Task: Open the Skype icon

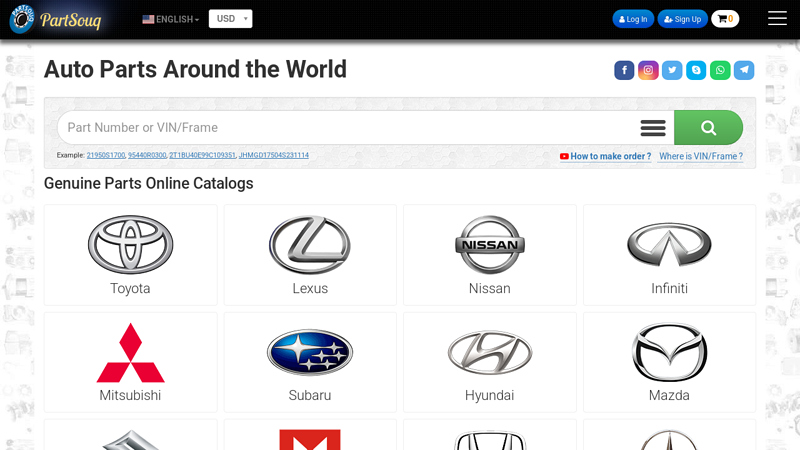Action: point(696,70)
